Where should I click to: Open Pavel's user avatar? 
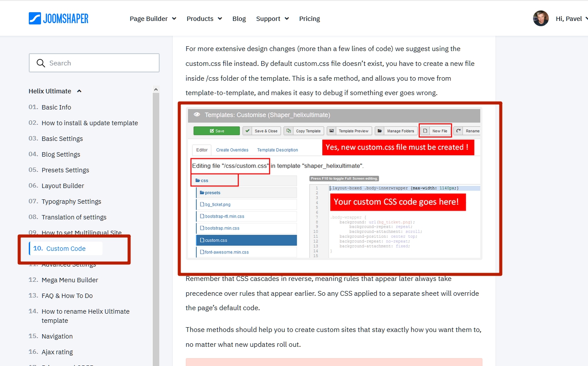point(540,18)
